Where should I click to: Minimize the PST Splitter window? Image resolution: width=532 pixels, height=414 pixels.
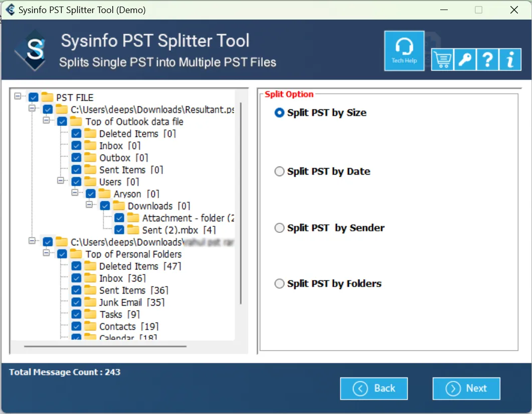tap(444, 10)
